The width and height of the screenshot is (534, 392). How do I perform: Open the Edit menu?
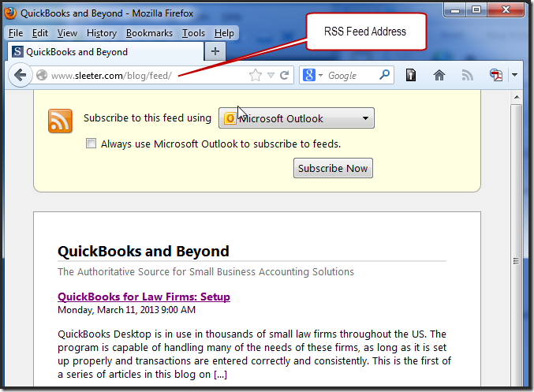click(x=40, y=33)
